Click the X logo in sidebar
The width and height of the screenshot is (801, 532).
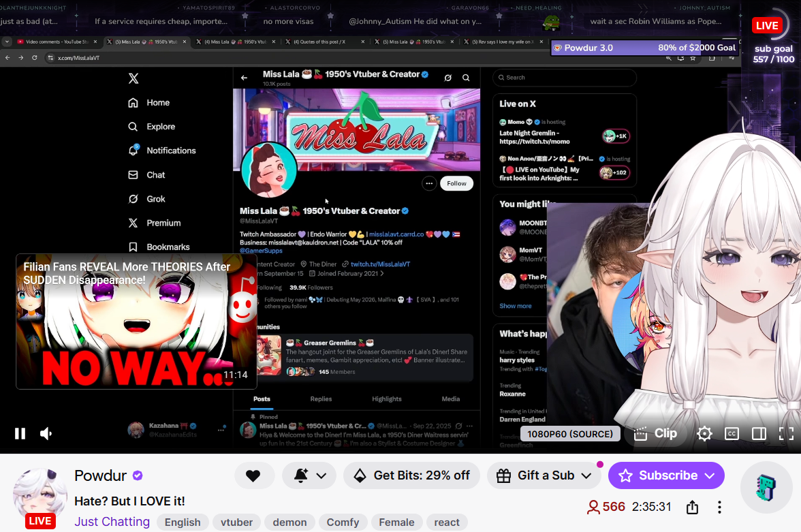[133, 78]
